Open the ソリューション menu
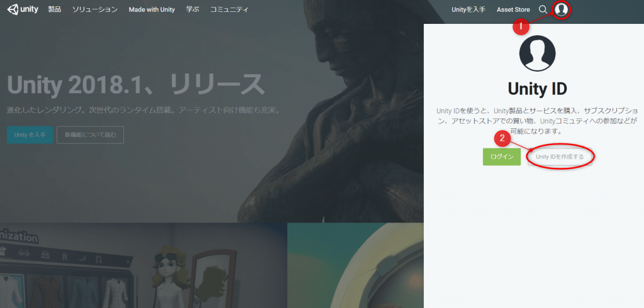The height and width of the screenshot is (308, 644). point(94,10)
